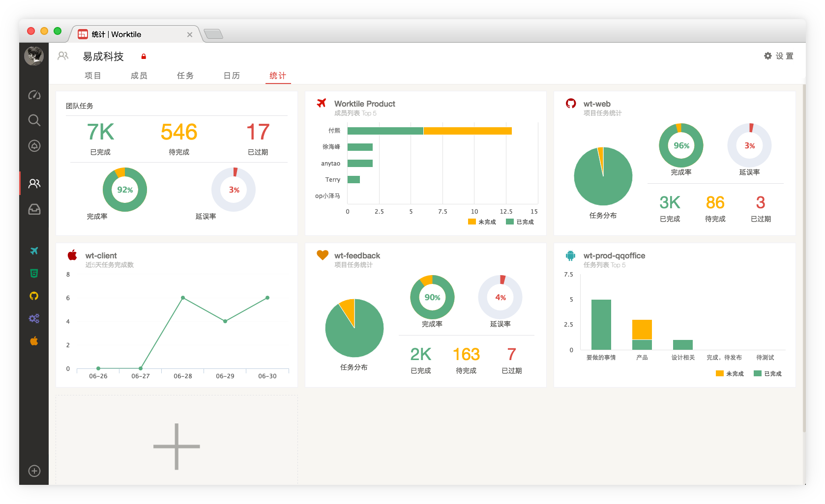This screenshot has width=825, height=504.
Task: Open the notifications bell icon in sidebar
Action: tap(34, 146)
